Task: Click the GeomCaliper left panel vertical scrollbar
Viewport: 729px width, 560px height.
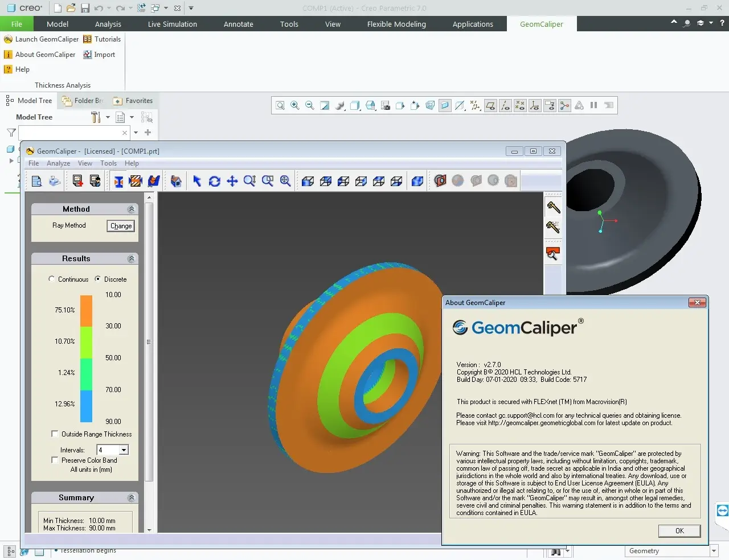Action: (149, 341)
